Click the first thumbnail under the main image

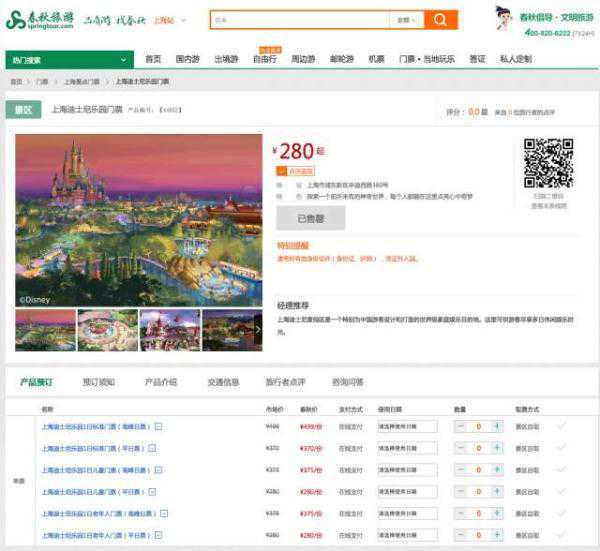[x=45, y=331]
